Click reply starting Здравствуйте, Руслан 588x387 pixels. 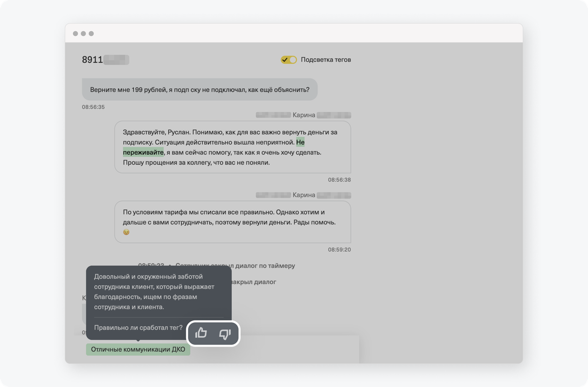click(233, 147)
